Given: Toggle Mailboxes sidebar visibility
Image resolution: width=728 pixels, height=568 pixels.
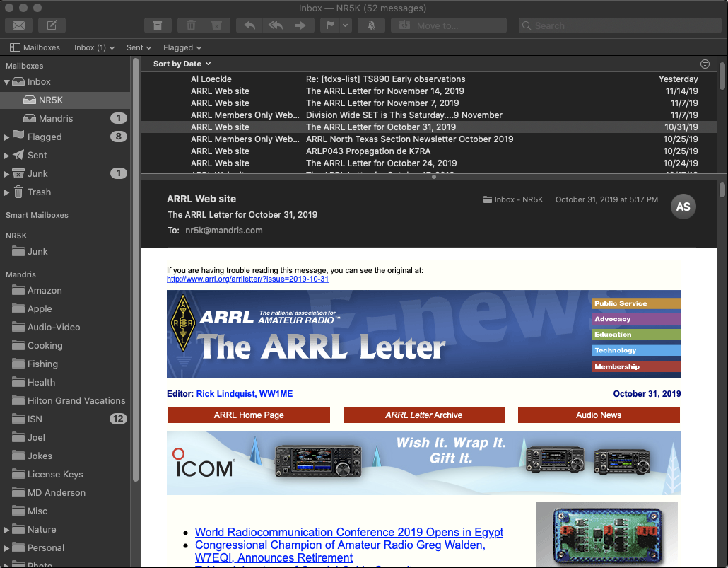Looking at the screenshot, I should click(35, 47).
